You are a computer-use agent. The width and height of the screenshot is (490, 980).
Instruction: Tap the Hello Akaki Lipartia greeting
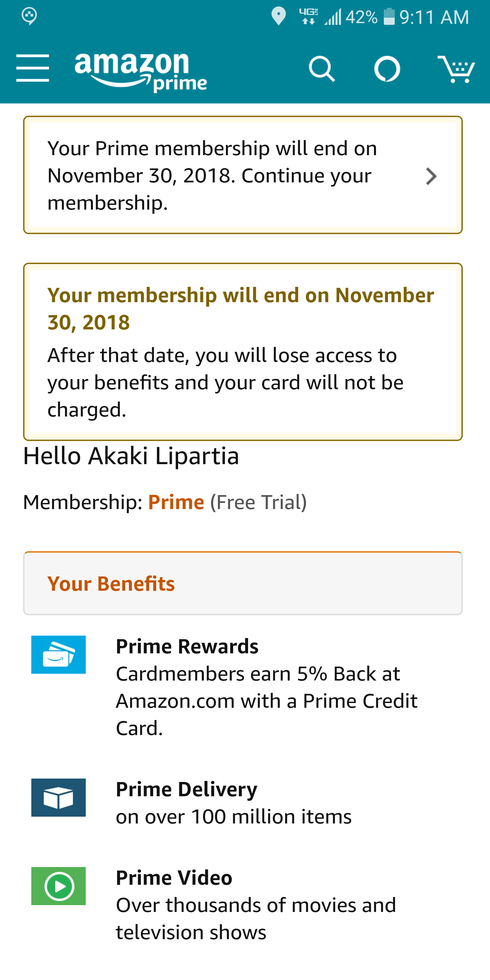tap(131, 456)
